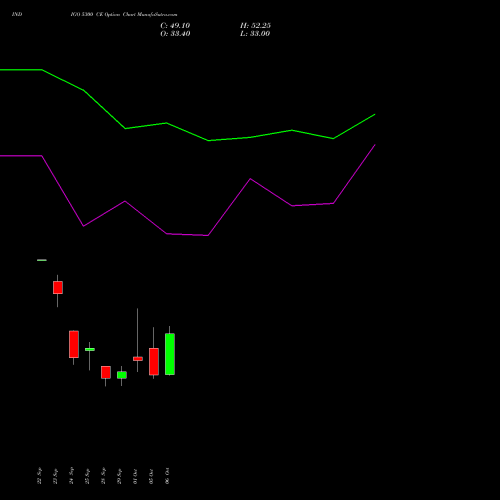
Task: Click the small green candle for 29 Sep
Action: click(x=122, y=375)
